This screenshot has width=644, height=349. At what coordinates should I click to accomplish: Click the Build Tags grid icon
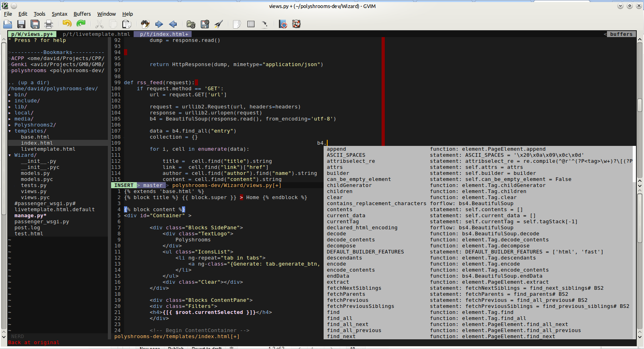251,24
